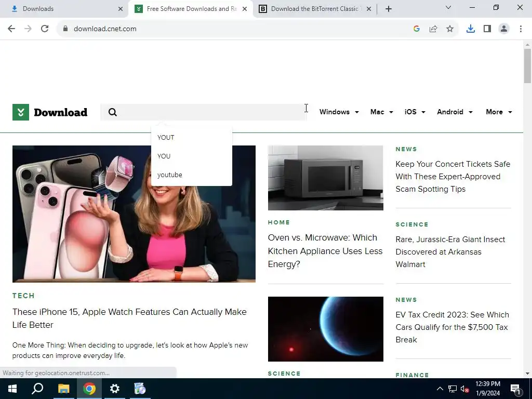532x399 pixels.
Task: Open the profile avatar menu
Action: 504,29
